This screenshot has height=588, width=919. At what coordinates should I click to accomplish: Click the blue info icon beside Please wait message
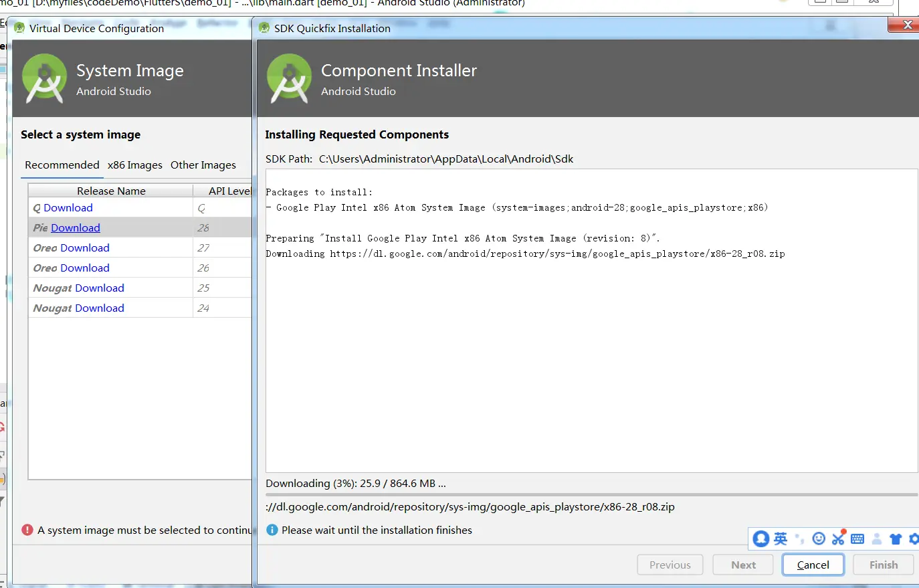(272, 530)
